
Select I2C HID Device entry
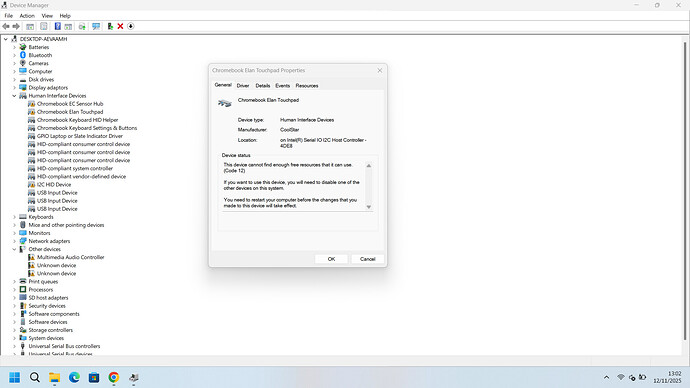(54, 184)
